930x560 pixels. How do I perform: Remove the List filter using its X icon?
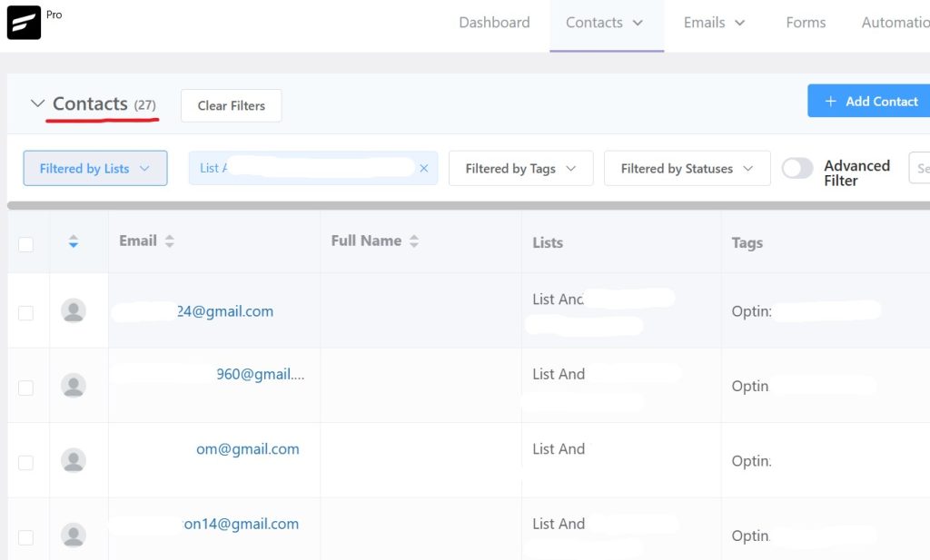pos(423,168)
